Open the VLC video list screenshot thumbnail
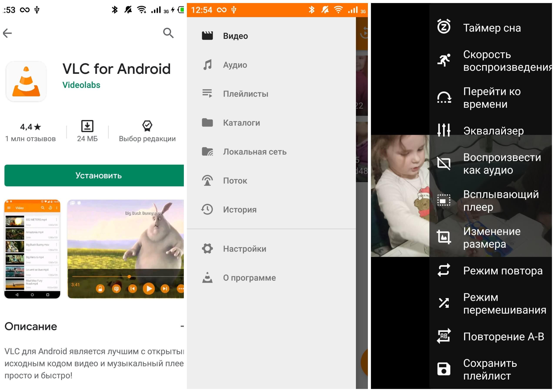The width and height of the screenshot is (555, 392). tap(32, 249)
